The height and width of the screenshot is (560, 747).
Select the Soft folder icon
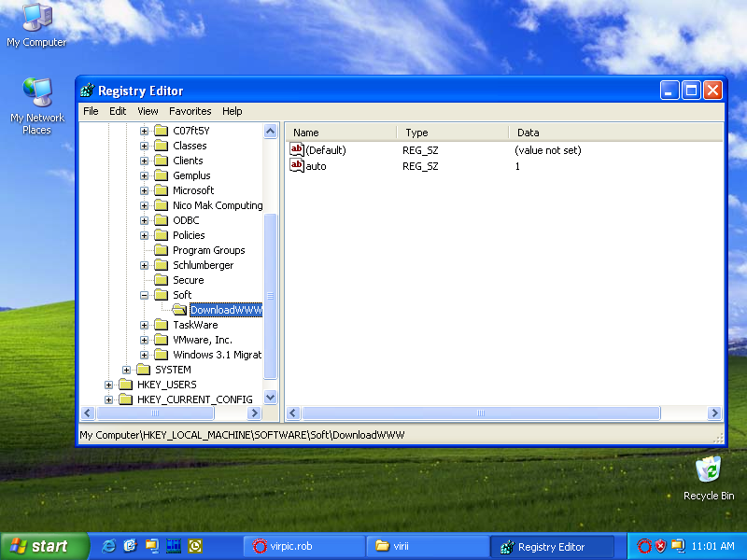point(162,295)
